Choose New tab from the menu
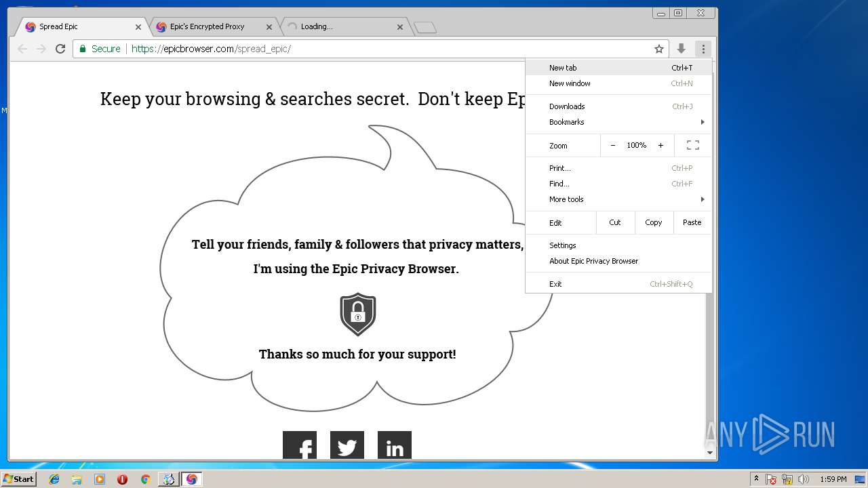 (618, 68)
